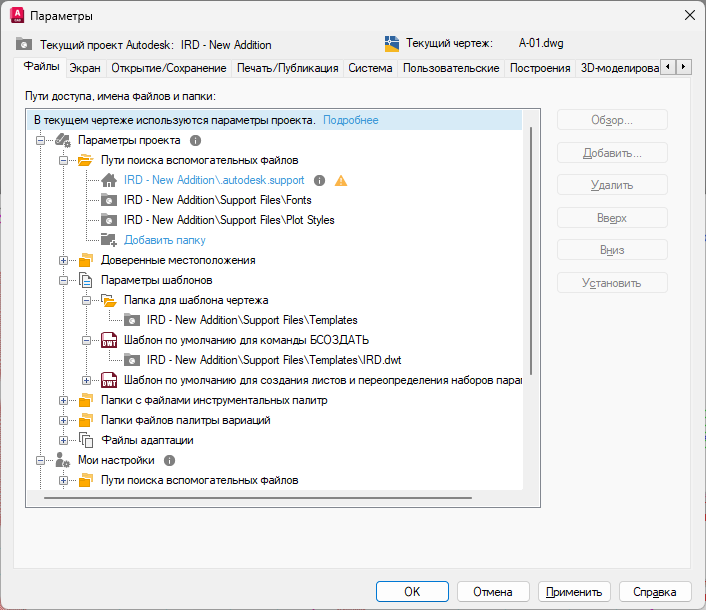Open the Печать/Публикация tab
The image size is (706, 610).
(x=287, y=68)
